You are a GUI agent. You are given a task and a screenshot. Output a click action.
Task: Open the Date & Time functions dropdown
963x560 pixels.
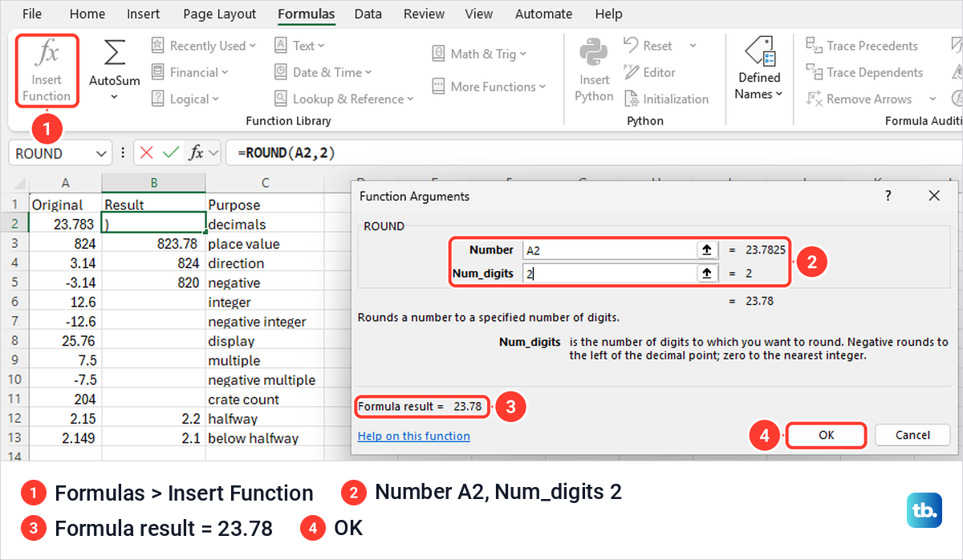tap(323, 72)
